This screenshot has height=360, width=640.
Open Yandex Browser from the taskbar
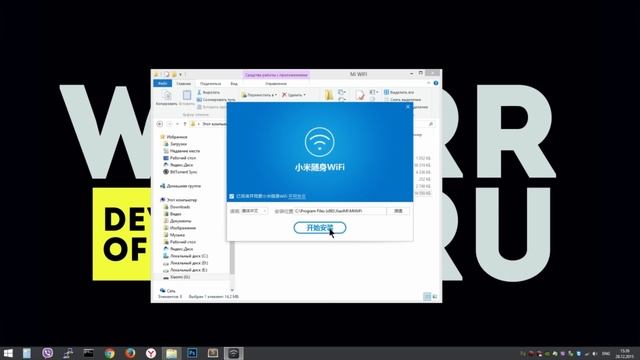(x=151, y=353)
